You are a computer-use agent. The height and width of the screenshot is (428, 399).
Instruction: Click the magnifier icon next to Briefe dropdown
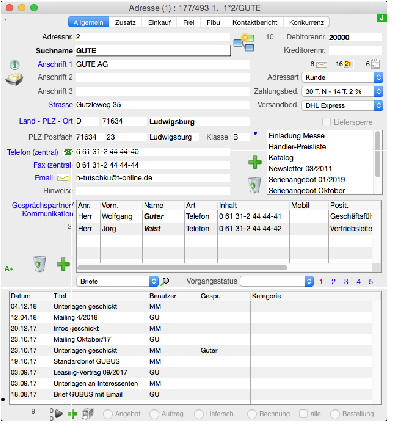pyautogui.click(x=165, y=282)
